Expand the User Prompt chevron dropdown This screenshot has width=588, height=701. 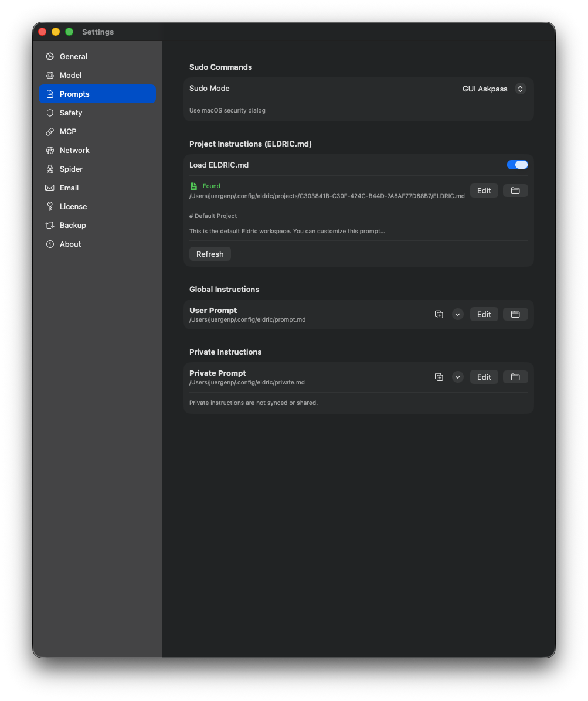[458, 314]
